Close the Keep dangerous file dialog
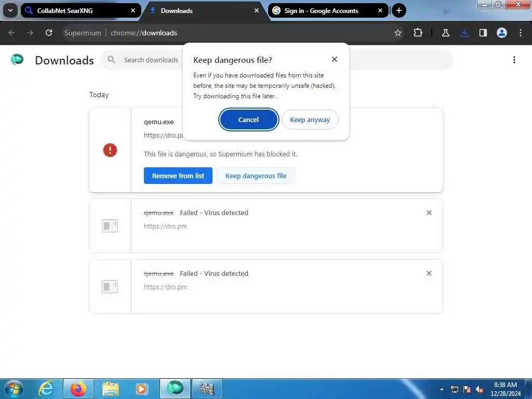 pos(335,59)
